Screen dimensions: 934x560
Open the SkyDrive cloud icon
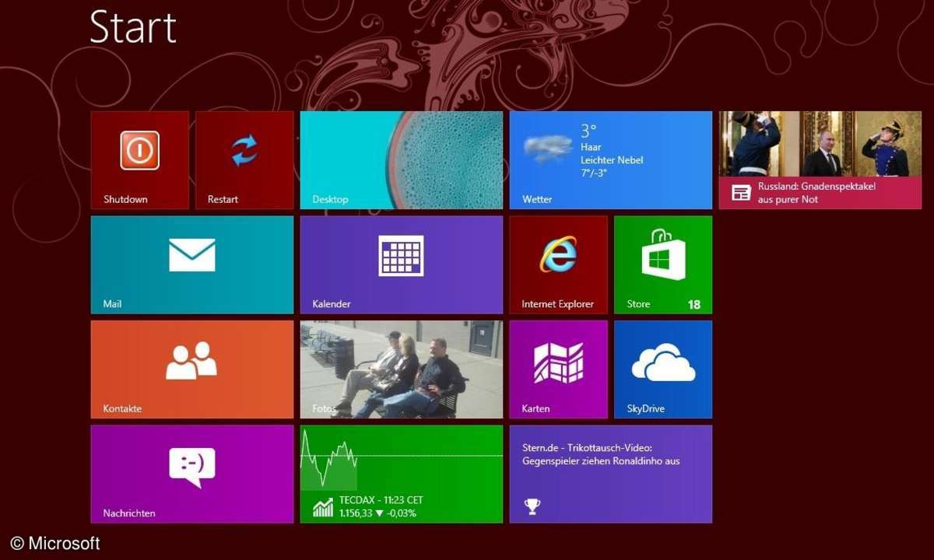(663, 362)
